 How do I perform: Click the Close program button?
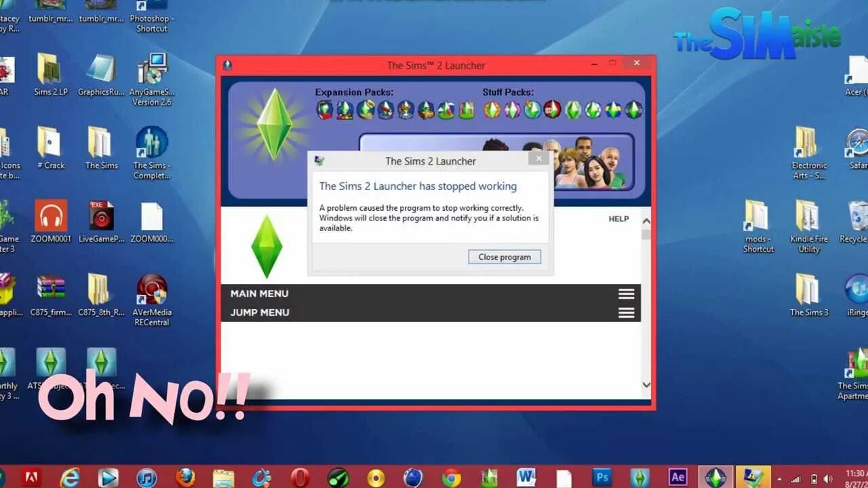(x=505, y=257)
